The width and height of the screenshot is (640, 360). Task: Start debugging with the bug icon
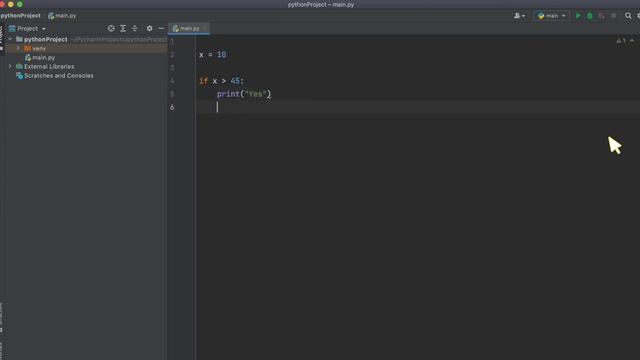coord(590,16)
